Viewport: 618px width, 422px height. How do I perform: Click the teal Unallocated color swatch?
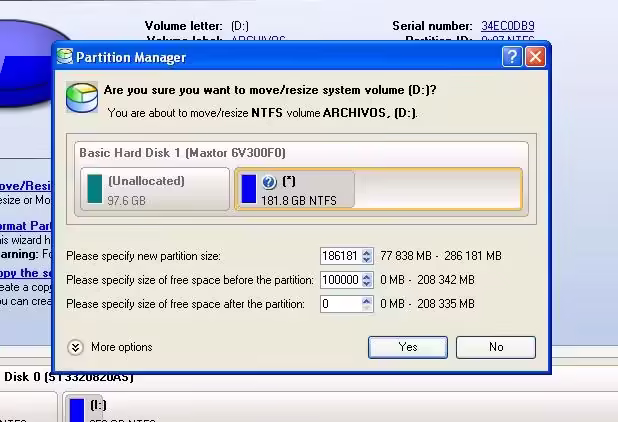95,189
